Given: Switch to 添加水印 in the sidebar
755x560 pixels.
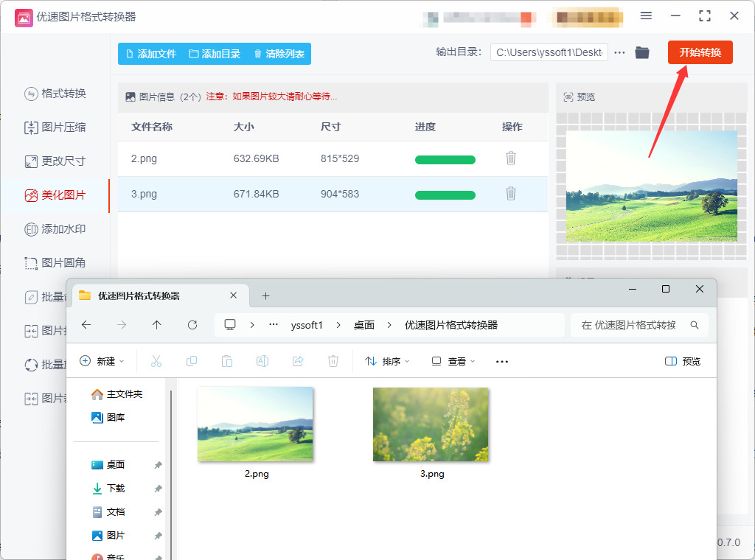Looking at the screenshot, I should pyautogui.click(x=55, y=229).
